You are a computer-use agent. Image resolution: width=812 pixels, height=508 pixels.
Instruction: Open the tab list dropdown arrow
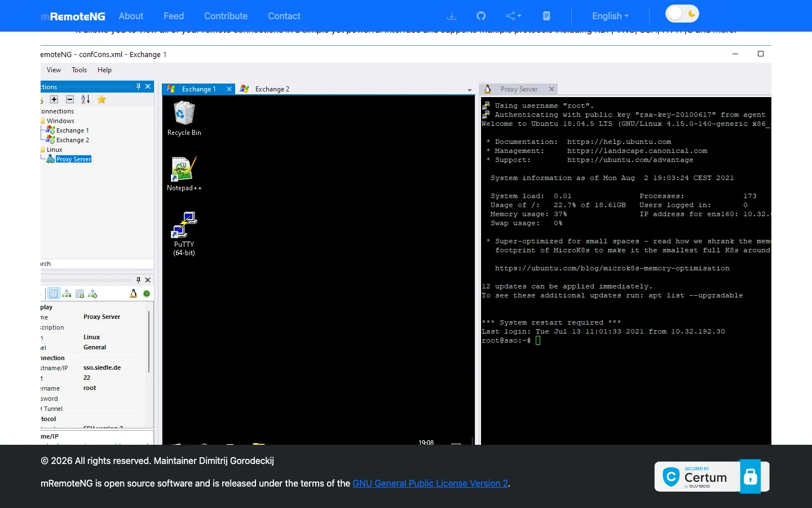[x=470, y=90]
